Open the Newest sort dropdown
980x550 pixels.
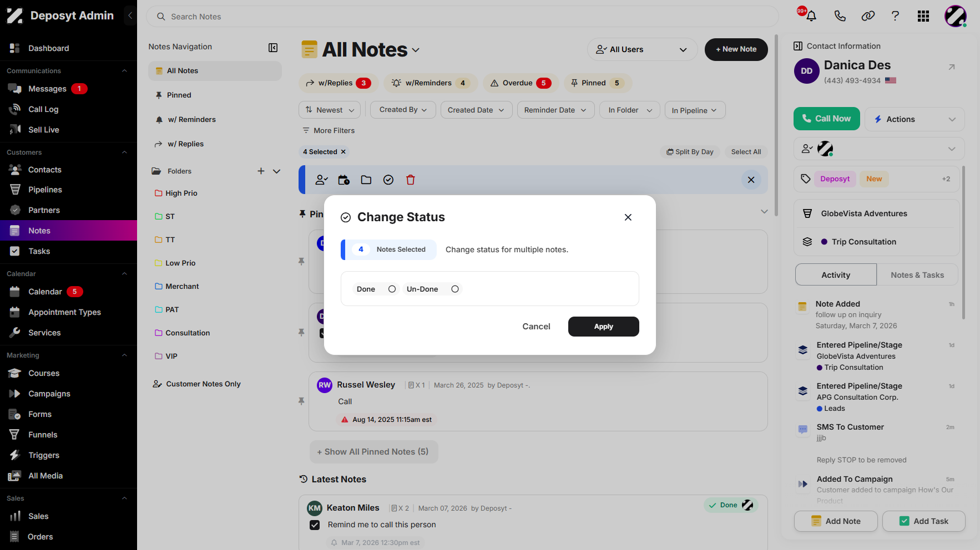pos(330,110)
